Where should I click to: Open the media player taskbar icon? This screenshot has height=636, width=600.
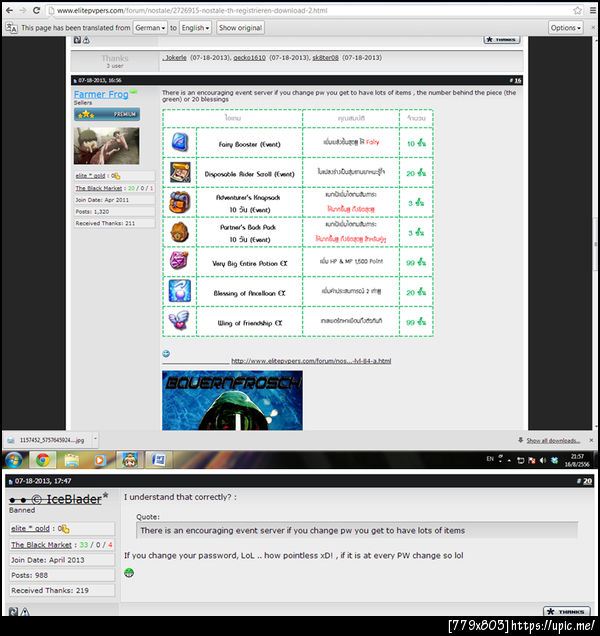100,460
